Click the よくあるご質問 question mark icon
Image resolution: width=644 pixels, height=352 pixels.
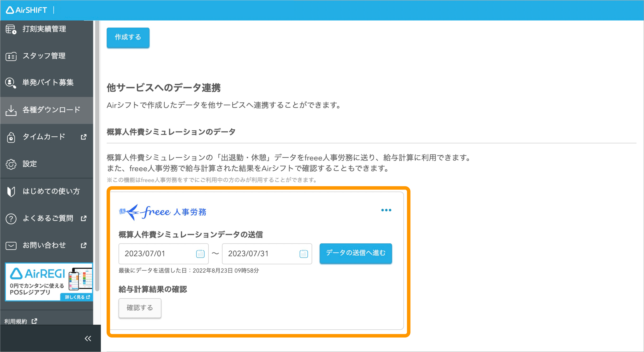tap(11, 219)
